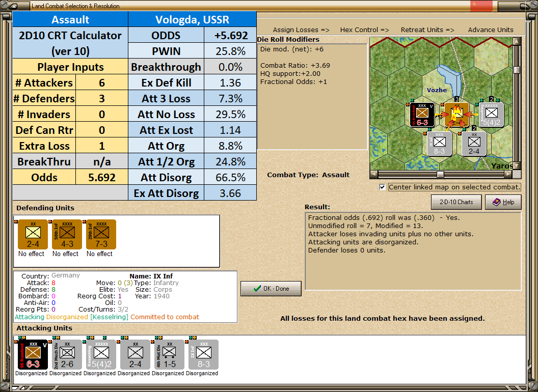538x392 pixels.
Task: Select the 50th Inf 4-3 defending unit
Action: click(67, 235)
